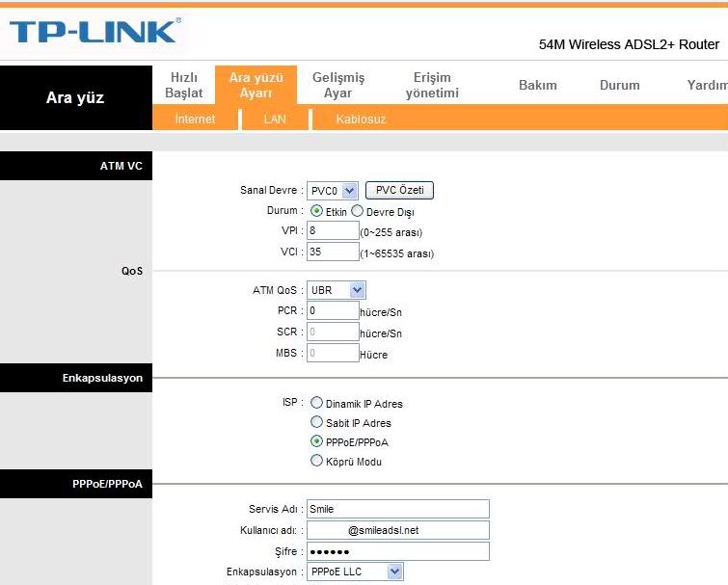728x585 pixels.
Task: Select the Etkin radio button
Action: point(317,211)
